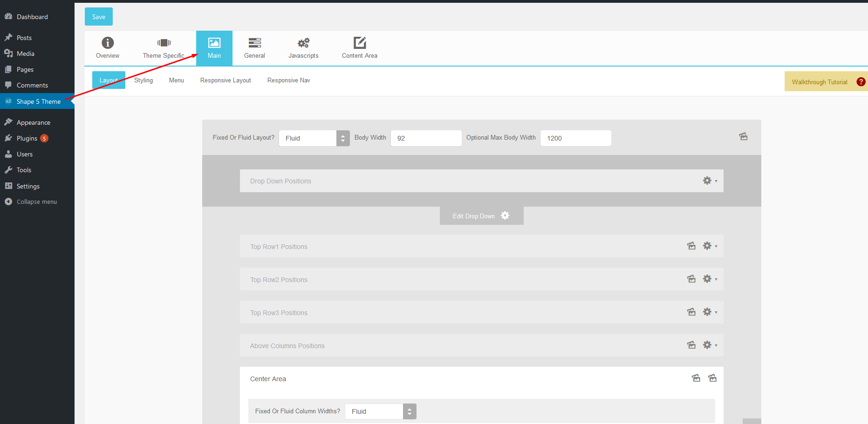Collapse the WordPress admin menu
The width and height of the screenshot is (868, 424).
[36, 202]
